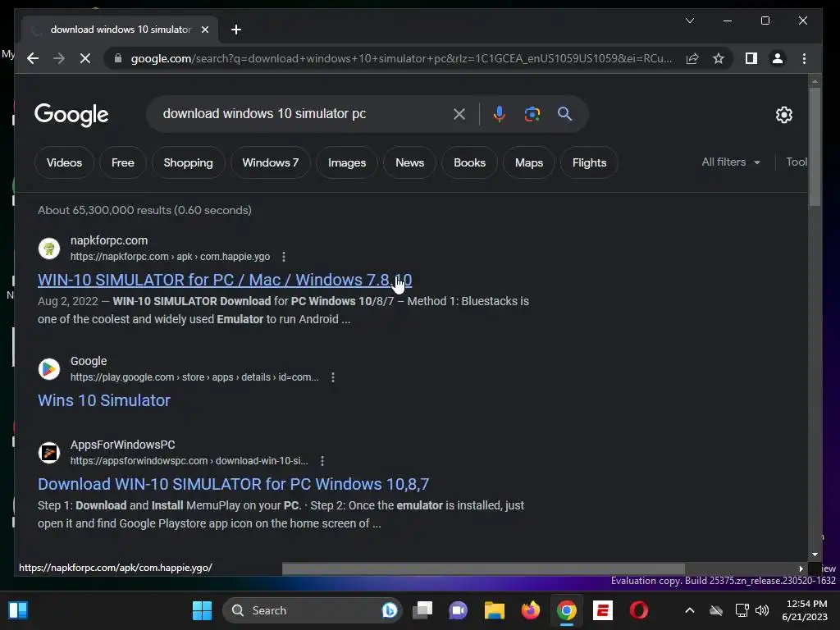The height and width of the screenshot is (630, 840).
Task: Select the Flights filter chip
Action: (x=589, y=162)
